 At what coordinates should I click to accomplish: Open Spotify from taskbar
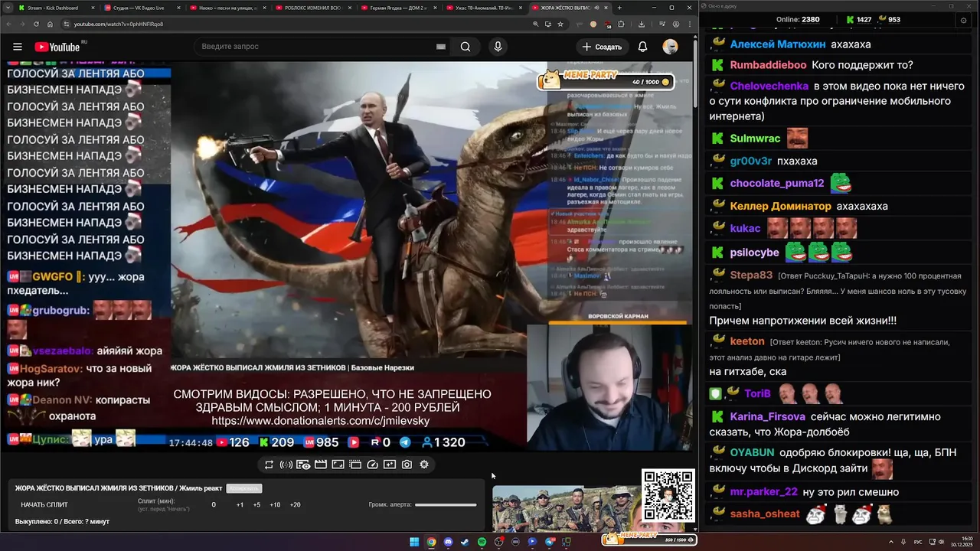pyautogui.click(x=482, y=542)
